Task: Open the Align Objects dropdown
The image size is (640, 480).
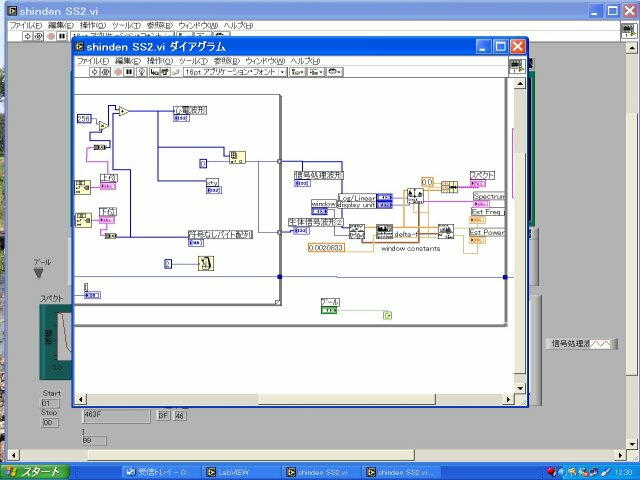Action: pos(297,72)
